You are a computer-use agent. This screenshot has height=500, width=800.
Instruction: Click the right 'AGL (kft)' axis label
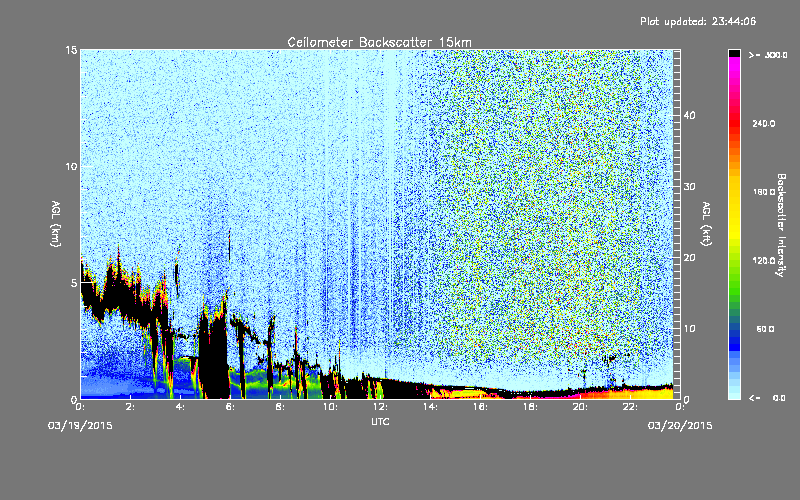706,224
